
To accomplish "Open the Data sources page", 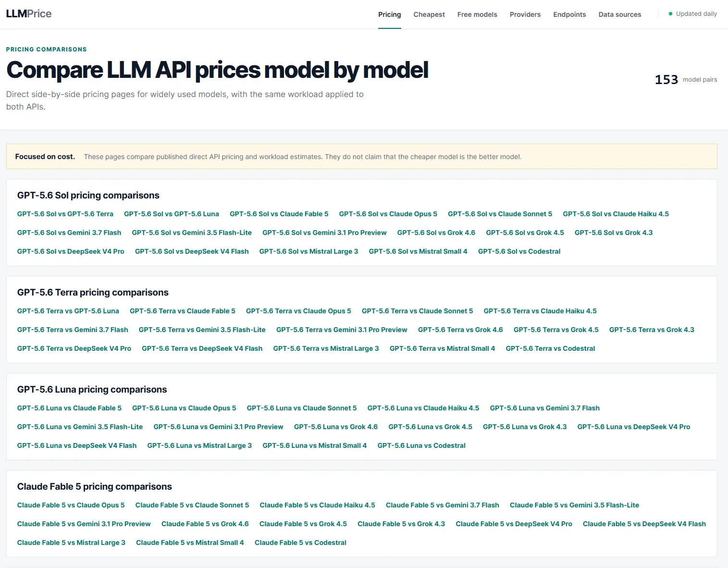I will 620,14.
